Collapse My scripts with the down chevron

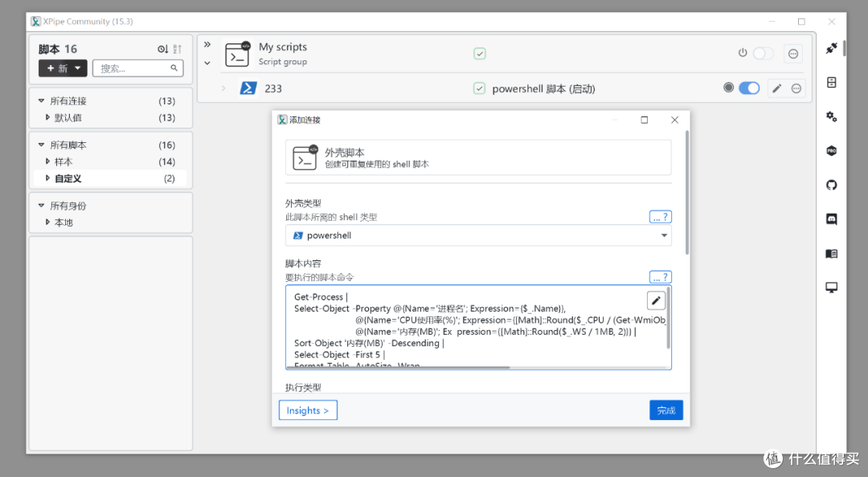[x=207, y=63]
